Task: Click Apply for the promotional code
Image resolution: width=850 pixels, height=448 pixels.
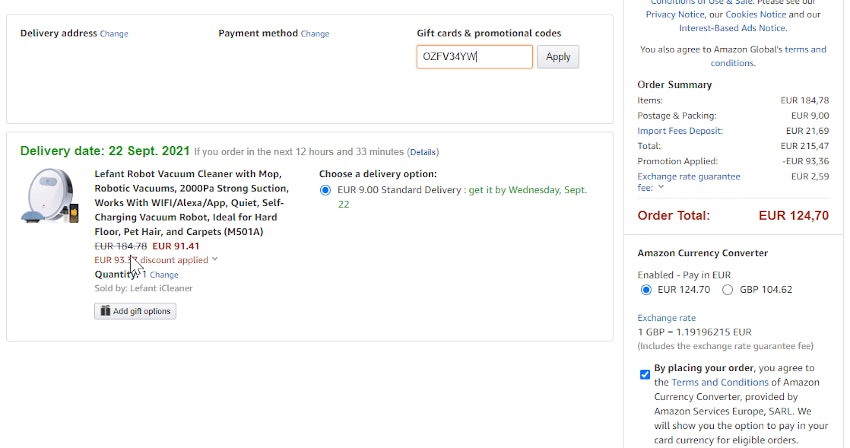Action: coord(558,57)
